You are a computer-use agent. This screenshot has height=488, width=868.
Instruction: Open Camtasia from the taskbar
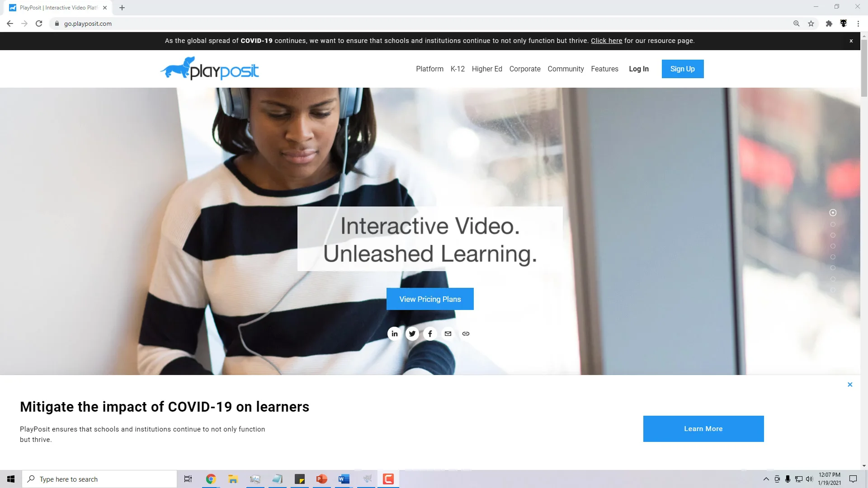coord(388,479)
